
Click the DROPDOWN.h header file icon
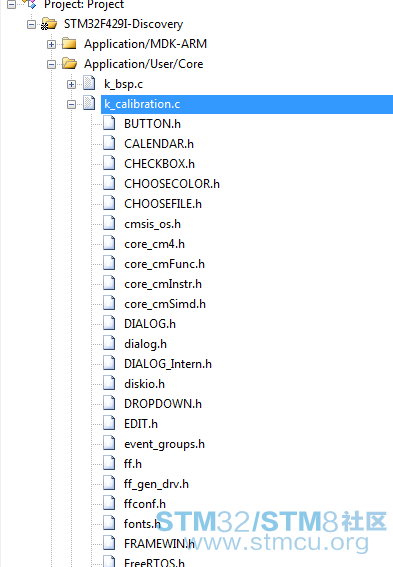coord(109,403)
